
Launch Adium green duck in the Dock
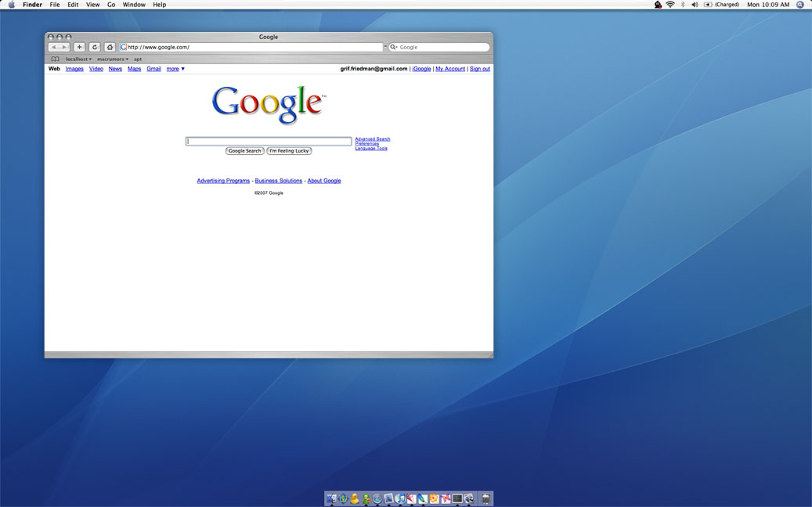pyautogui.click(x=366, y=498)
